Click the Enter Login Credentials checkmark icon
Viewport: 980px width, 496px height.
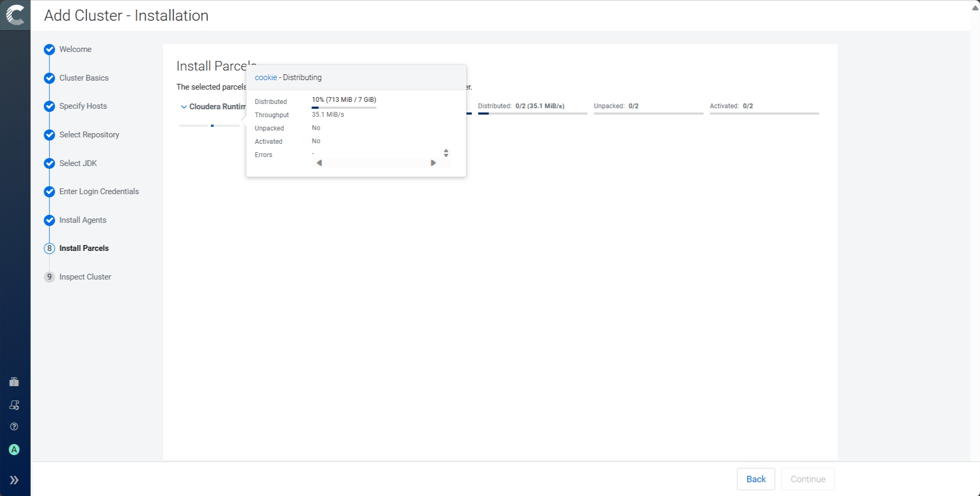point(49,192)
